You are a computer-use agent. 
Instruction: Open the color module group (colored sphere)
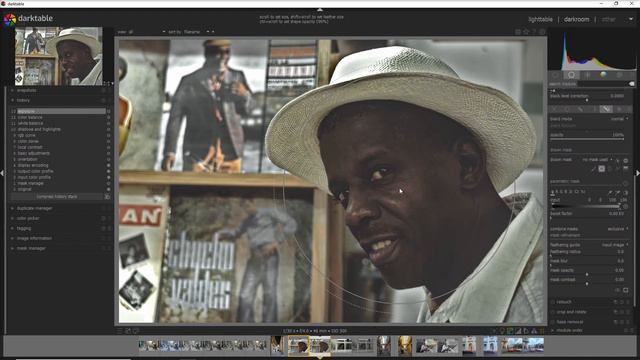tap(603, 75)
